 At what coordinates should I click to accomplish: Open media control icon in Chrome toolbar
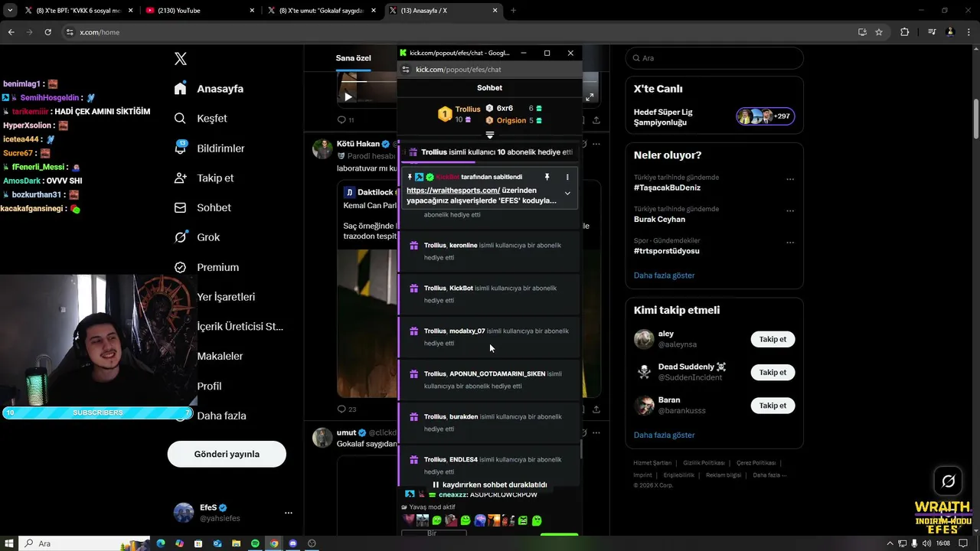click(932, 32)
